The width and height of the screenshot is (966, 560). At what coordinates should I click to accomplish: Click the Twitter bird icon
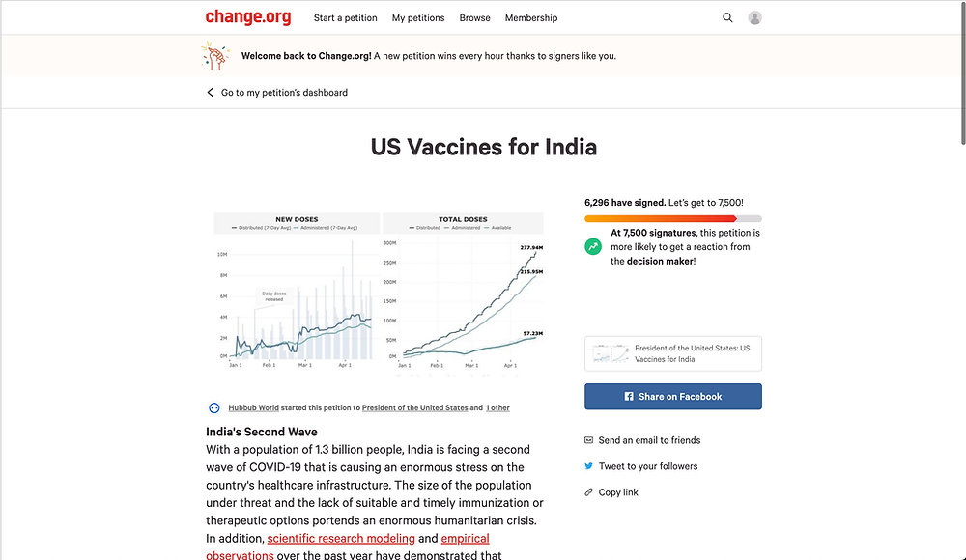coord(588,466)
